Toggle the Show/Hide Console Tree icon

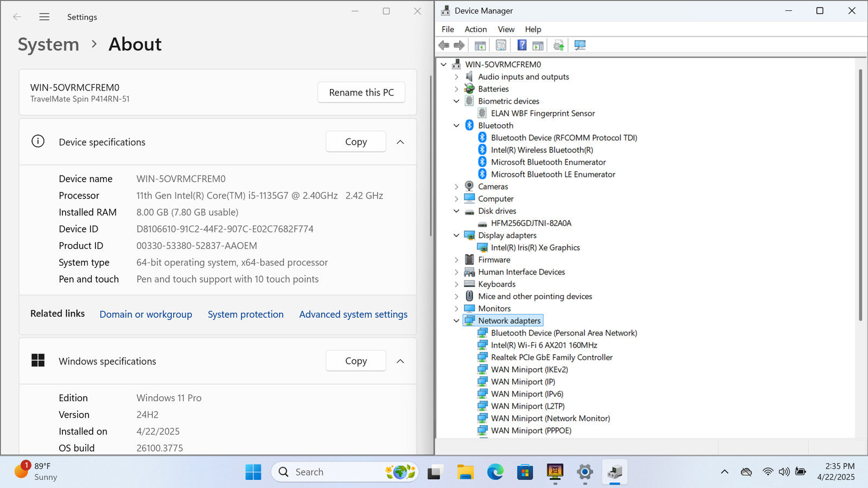coord(480,46)
